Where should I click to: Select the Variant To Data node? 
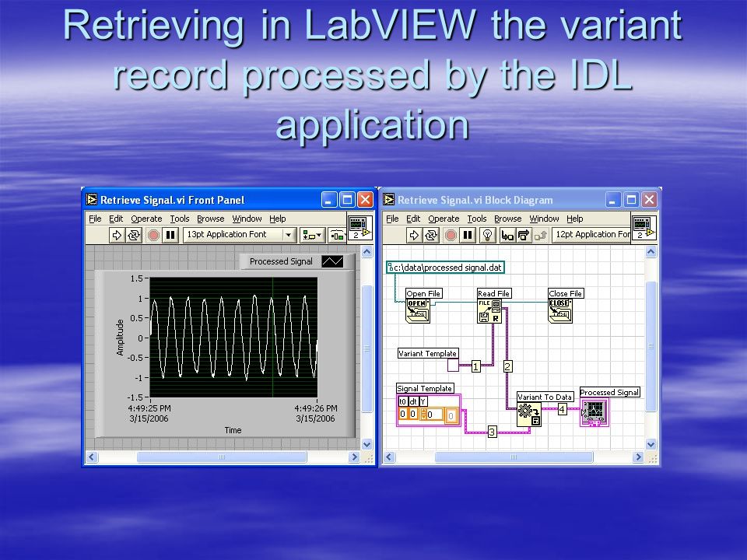pyautogui.click(x=529, y=415)
